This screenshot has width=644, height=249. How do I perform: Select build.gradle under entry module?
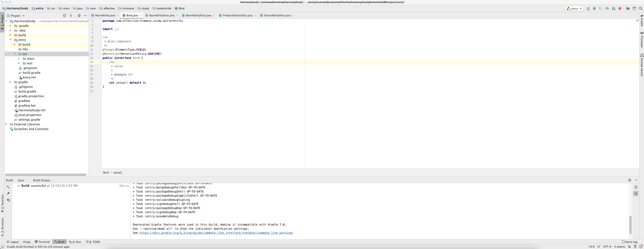(x=31, y=73)
